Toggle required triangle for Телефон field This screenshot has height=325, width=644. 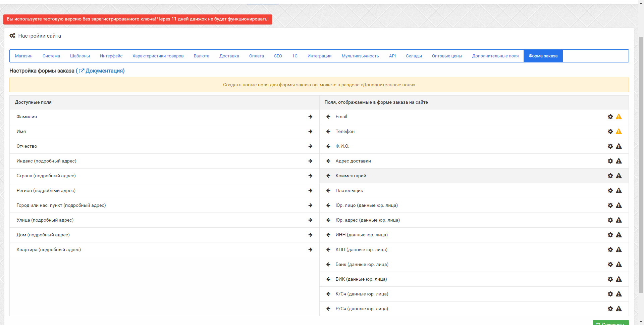[x=619, y=132]
